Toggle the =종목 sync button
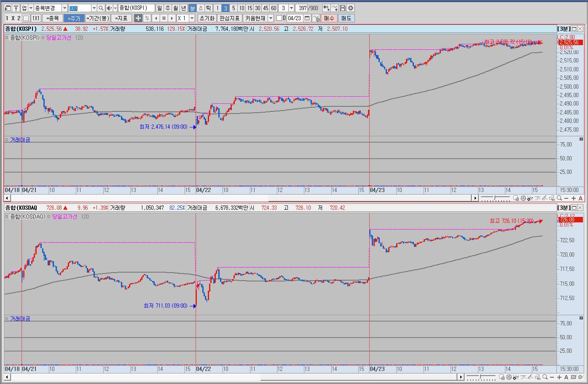Screen dimensions: 588x384 tap(52, 18)
